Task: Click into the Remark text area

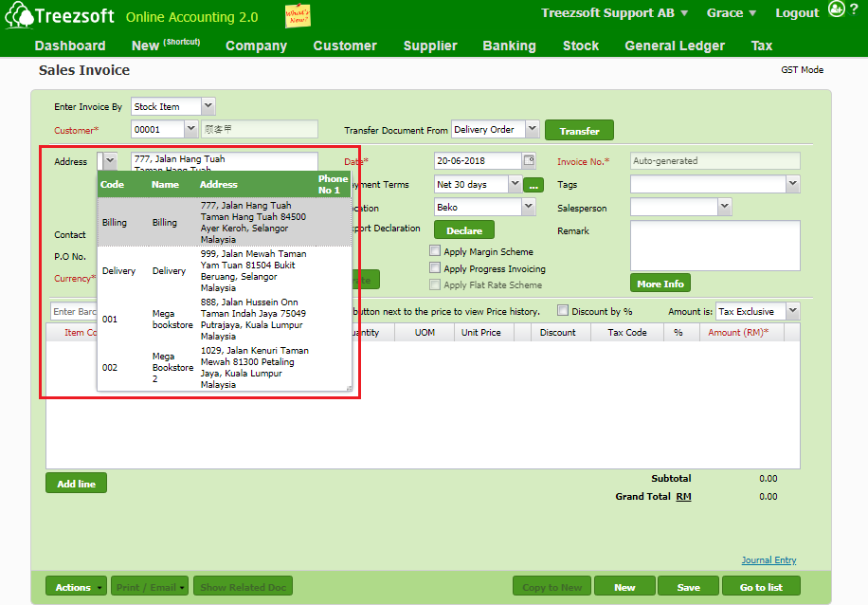Action: tap(714, 246)
